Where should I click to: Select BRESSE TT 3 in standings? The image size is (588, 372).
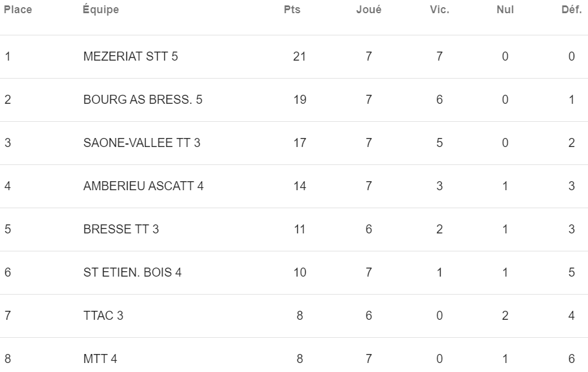[x=121, y=229]
